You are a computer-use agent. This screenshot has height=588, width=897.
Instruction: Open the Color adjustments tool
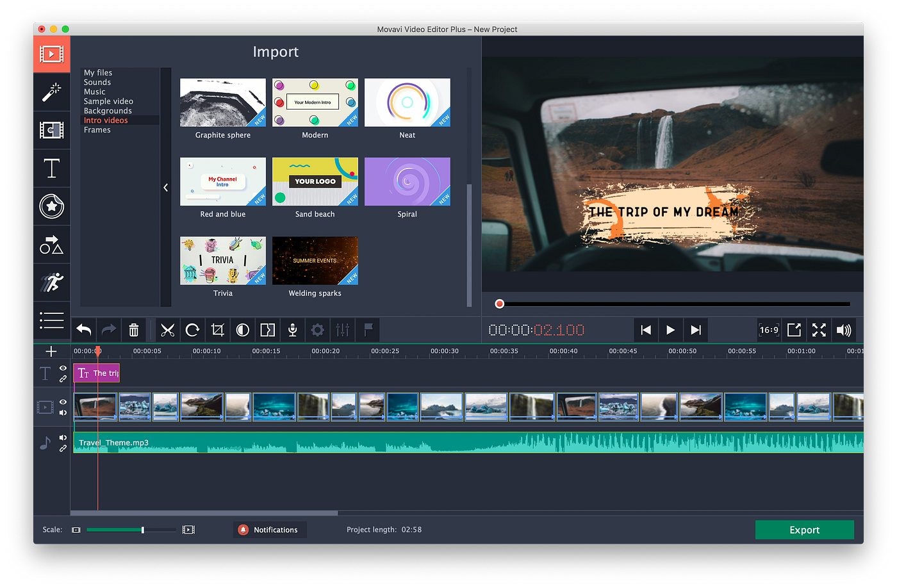[x=242, y=330]
